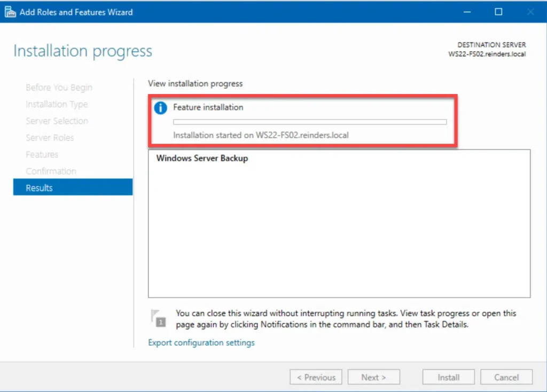
Task: Click the wizard icon in title bar
Action: tap(10, 12)
